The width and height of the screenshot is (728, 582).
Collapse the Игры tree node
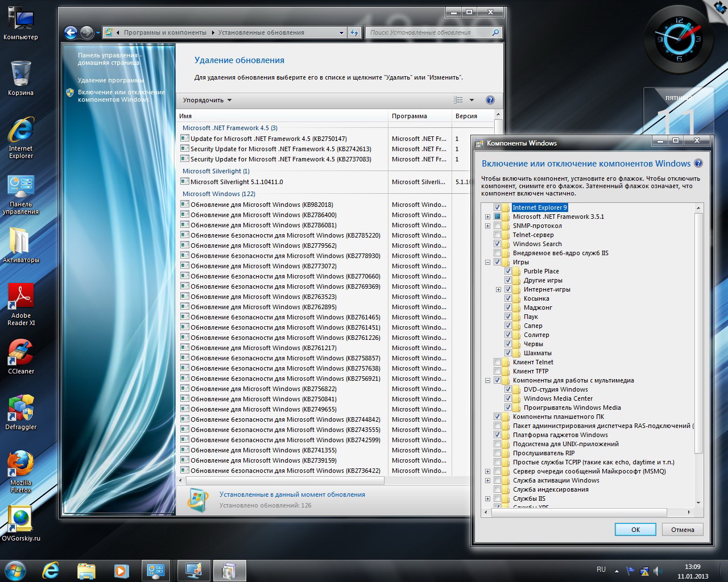487,262
